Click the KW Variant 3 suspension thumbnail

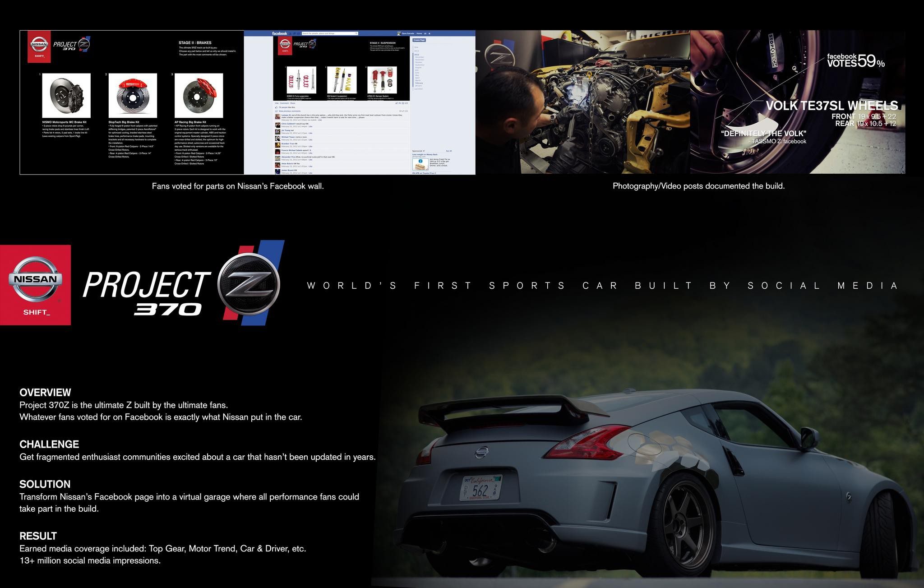point(342,80)
